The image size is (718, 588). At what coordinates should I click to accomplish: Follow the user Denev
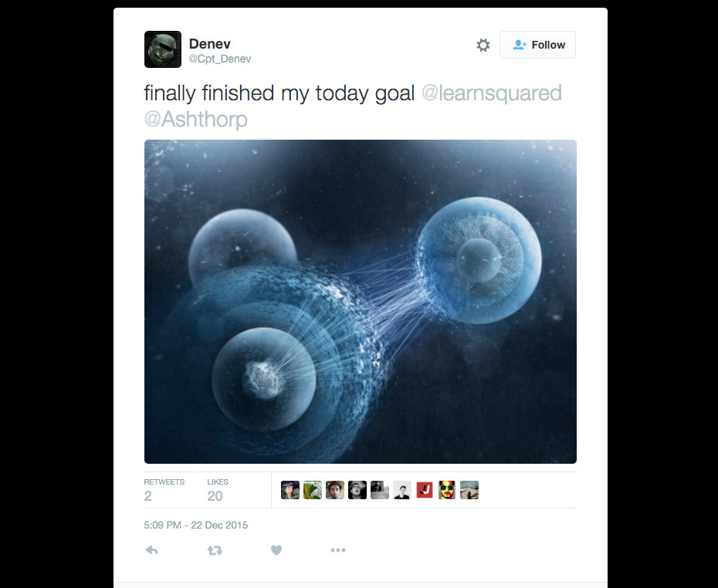point(537,45)
